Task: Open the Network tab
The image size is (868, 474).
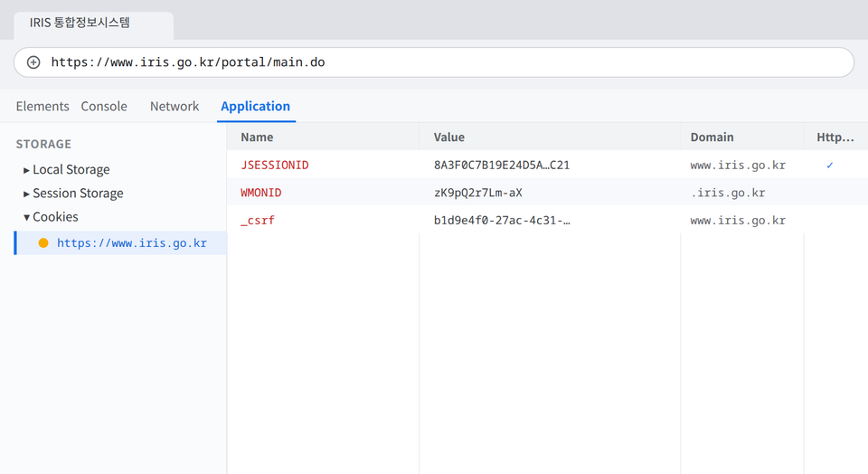Action: pos(175,107)
